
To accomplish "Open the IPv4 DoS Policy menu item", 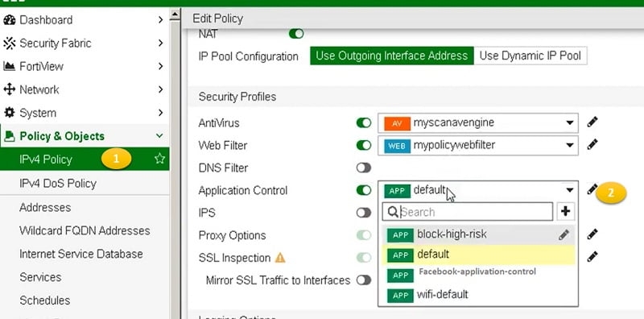I will coord(58,184).
